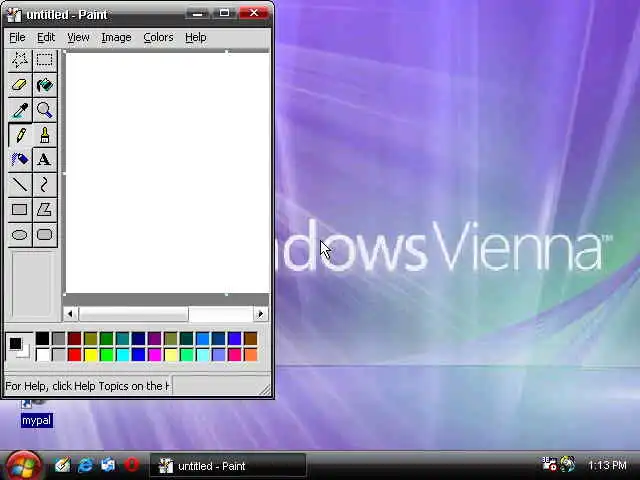Image resolution: width=640 pixels, height=480 pixels.
Task: Click inside the white drawing canvas
Action: (x=167, y=173)
